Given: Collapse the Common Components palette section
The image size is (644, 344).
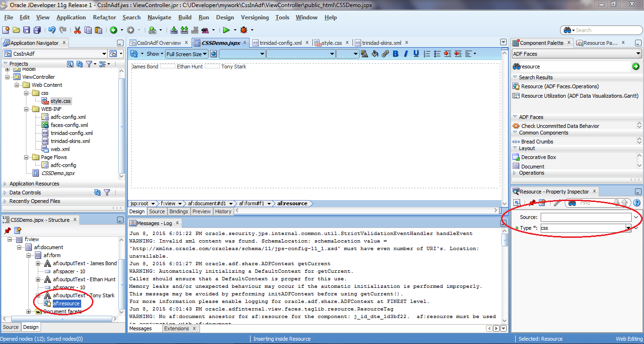Looking at the screenshot, I should click(515, 133).
